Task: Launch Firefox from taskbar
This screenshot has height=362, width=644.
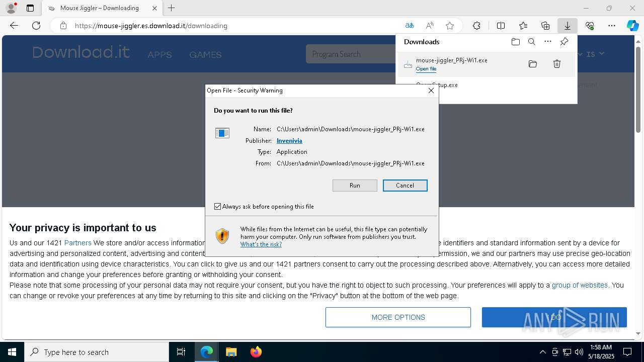Action: click(256, 352)
